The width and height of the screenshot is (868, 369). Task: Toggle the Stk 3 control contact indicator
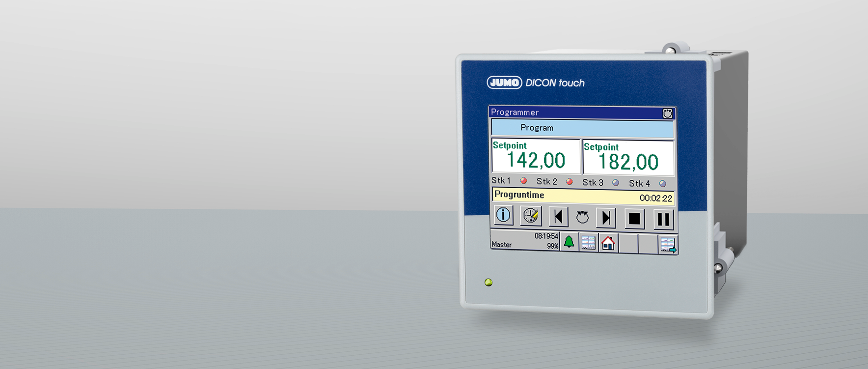tap(616, 183)
